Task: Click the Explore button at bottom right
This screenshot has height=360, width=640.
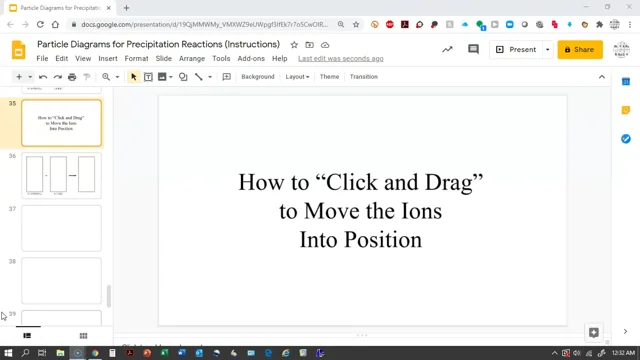Action: click(x=594, y=333)
